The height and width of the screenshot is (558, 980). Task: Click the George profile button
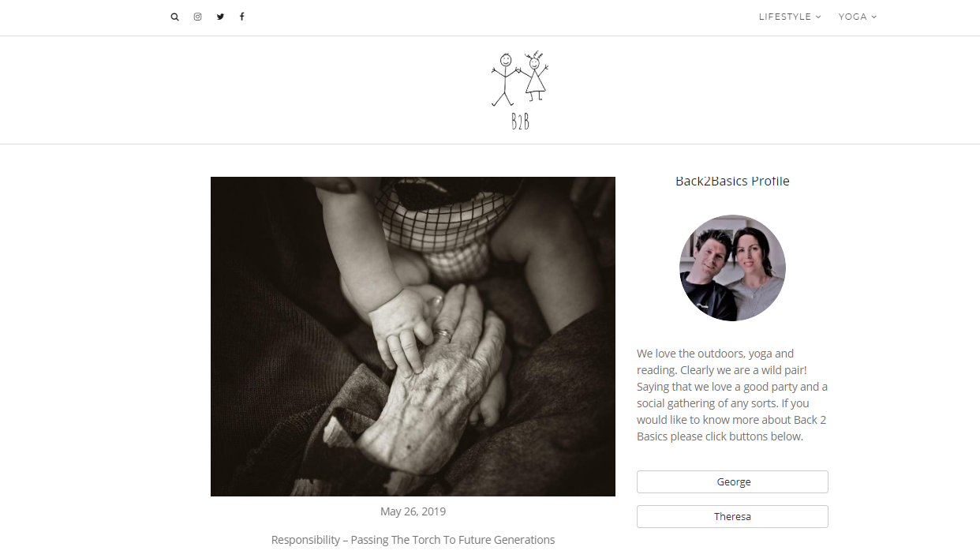(732, 481)
